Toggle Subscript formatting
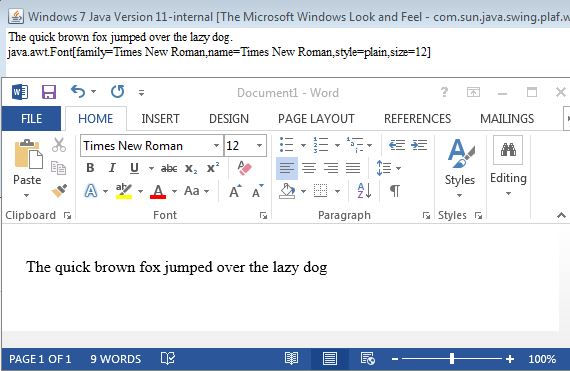This screenshot has width=570, height=371. click(x=191, y=168)
